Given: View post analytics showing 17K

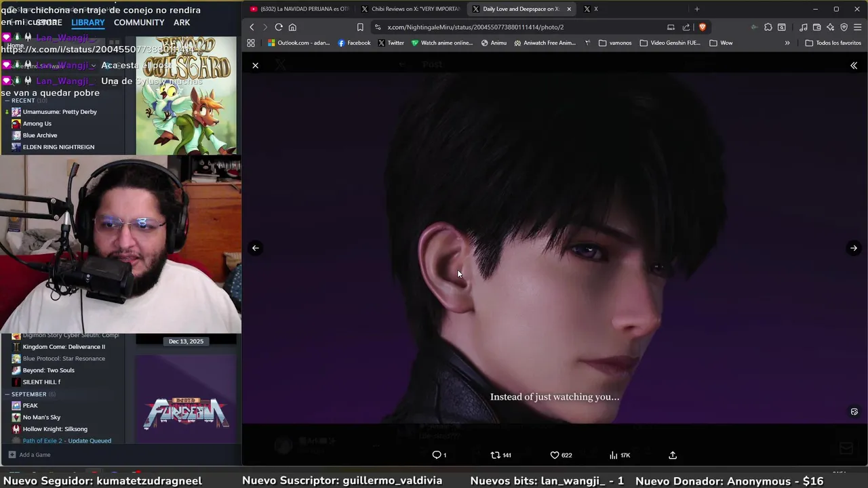Looking at the screenshot, I should 620,455.
